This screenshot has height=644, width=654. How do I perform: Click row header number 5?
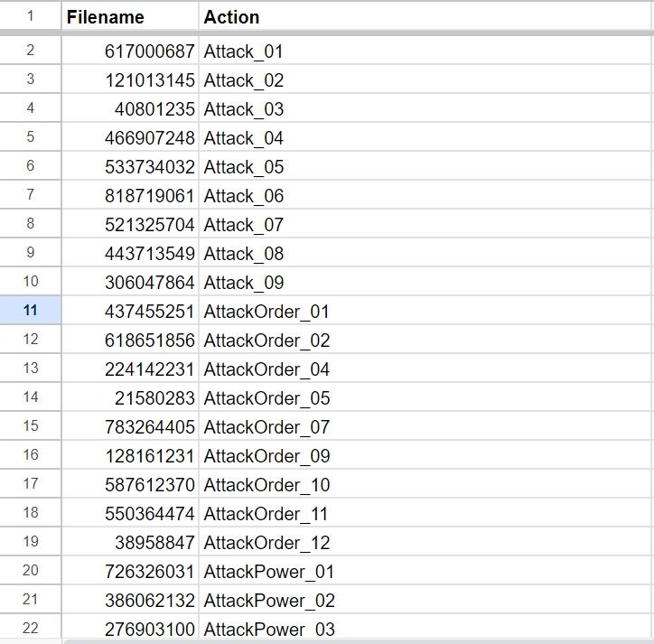(x=31, y=137)
